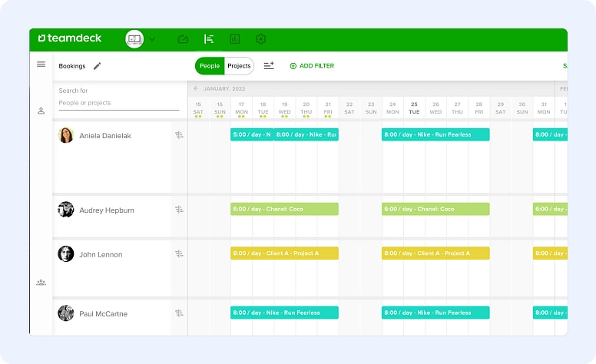
Task: Click the ADD FILTER button
Action: (312, 66)
